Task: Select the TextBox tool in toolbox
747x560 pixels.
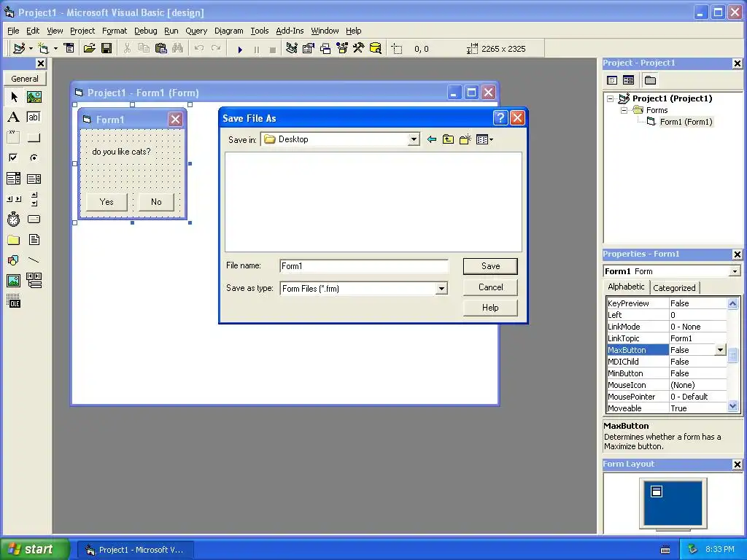Action: click(x=34, y=117)
